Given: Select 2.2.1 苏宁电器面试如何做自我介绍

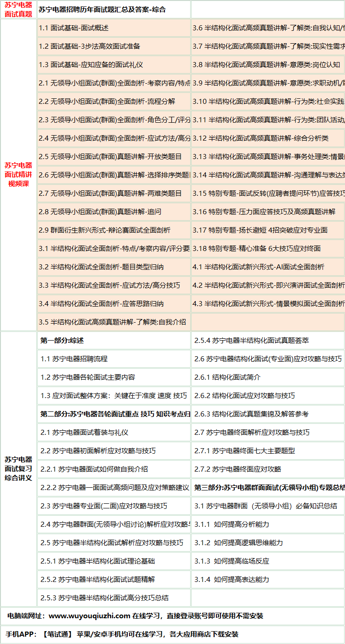Looking at the screenshot, I should coord(94,469).
